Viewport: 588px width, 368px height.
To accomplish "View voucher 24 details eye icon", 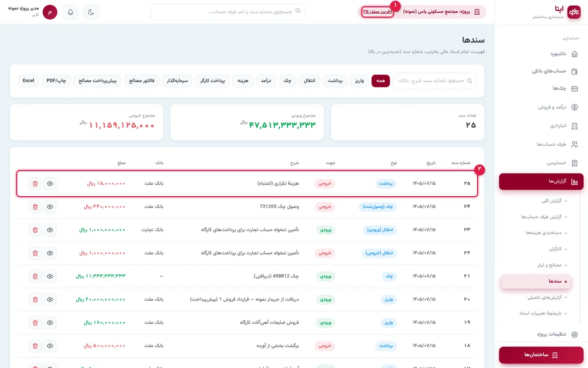I will tap(50, 207).
